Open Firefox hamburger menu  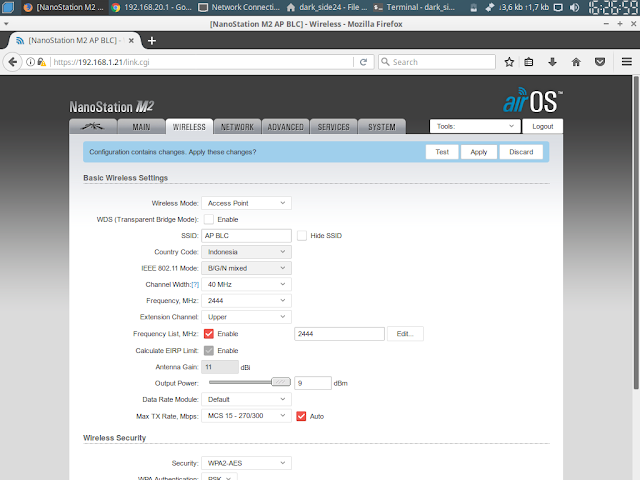tap(627, 62)
